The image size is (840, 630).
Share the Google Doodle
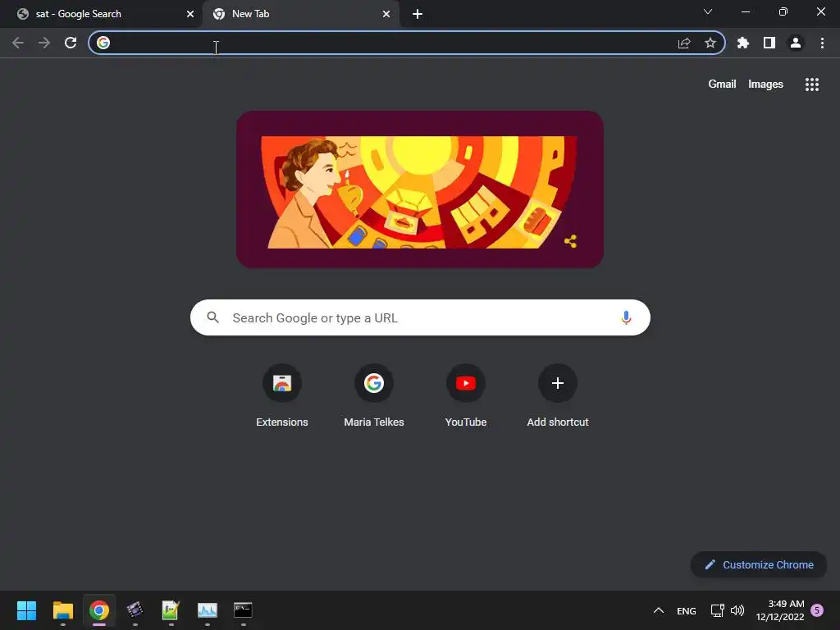pyautogui.click(x=571, y=241)
